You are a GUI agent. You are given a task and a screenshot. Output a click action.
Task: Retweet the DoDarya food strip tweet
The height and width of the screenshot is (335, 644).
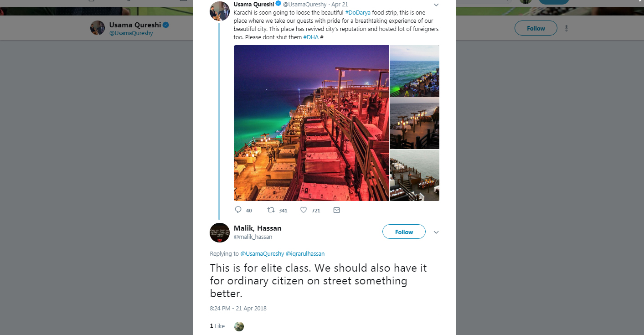click(x=271, y=210)
